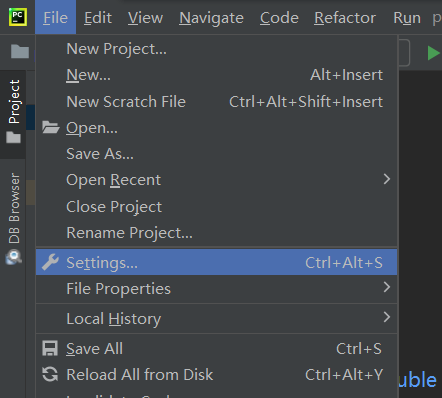This screenshot has width=442, height=398.
Task: Click the PyCharm logo icon
Action: 18,17
